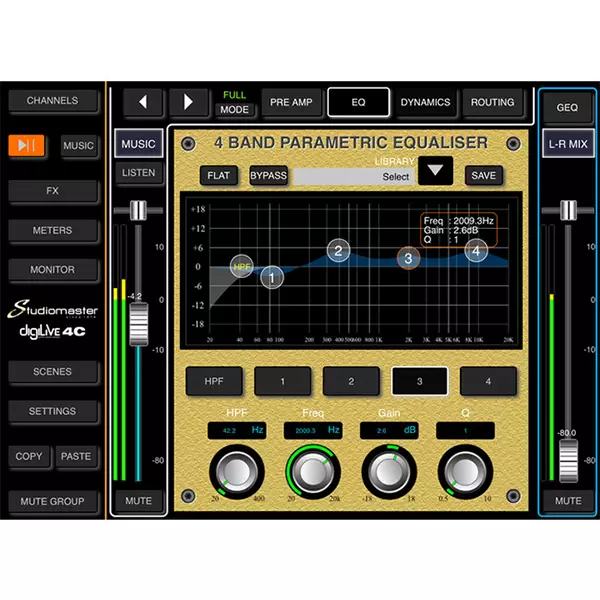This screenshot has height=600, width=600.
Task: Open the ROUTING tab
Action: (x=492, y=102)
